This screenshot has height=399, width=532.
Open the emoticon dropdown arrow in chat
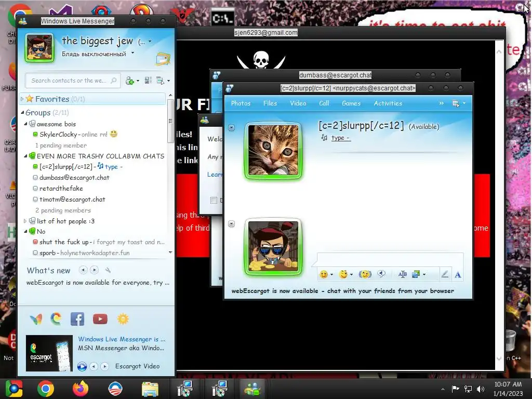pyautogui.click(x=331, y=274)
